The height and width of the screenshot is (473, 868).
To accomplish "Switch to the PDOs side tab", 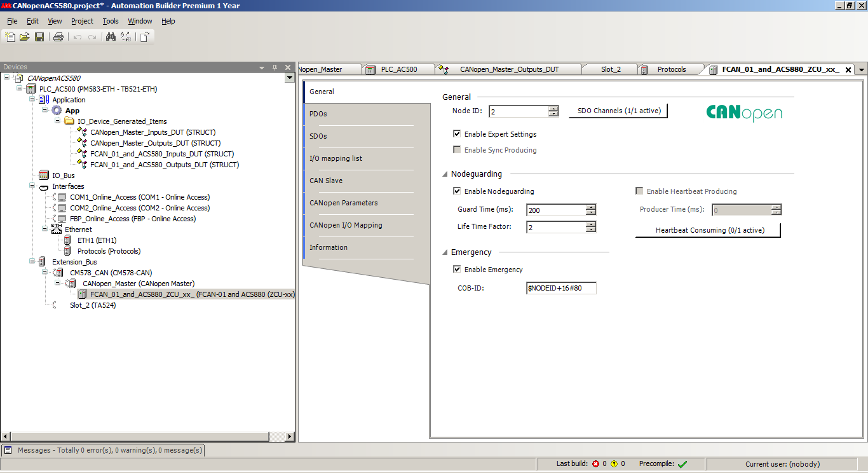I will [318, 114].
